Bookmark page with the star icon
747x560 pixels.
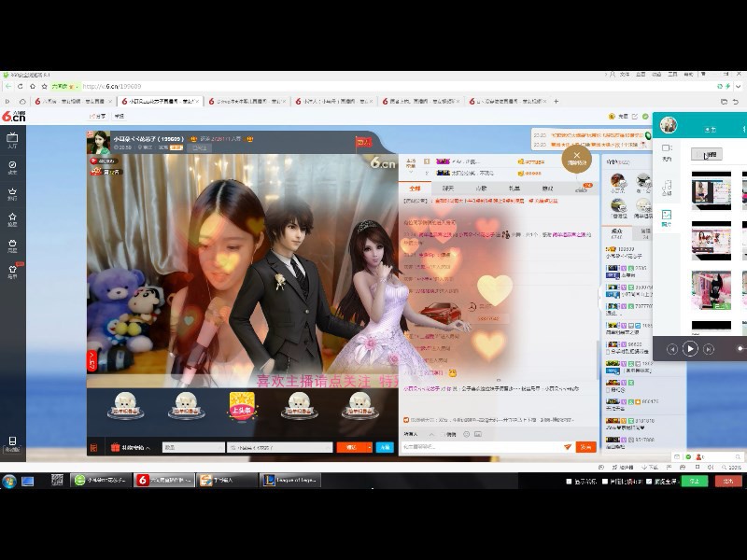pyautogui.click(x=44, y=86)
